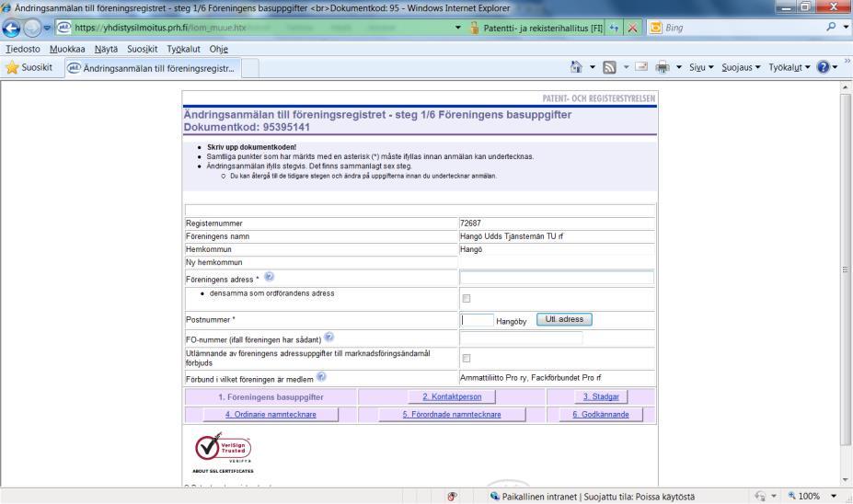
Task: Click Paikallinen intranet security zone status
Action: (x=592, y=497)
